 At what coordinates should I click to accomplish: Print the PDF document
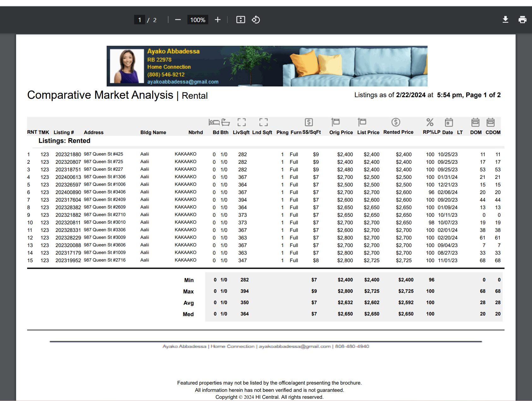[x=522, y=20]
